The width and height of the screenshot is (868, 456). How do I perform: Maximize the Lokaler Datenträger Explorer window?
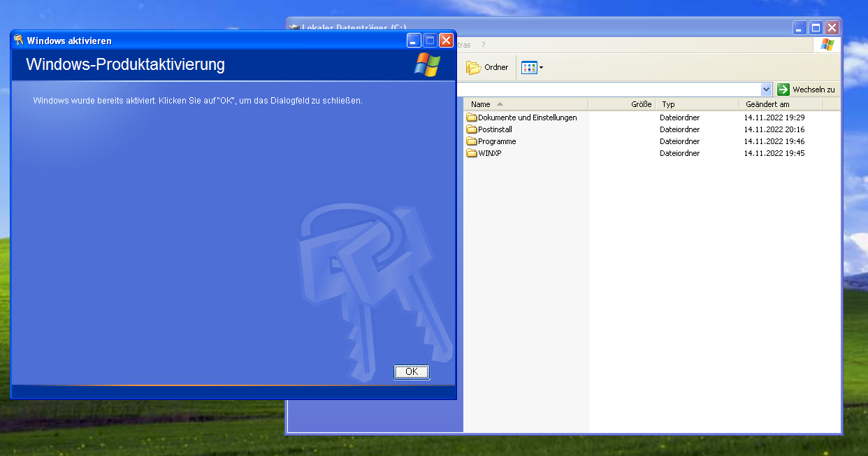pos(816,28)
